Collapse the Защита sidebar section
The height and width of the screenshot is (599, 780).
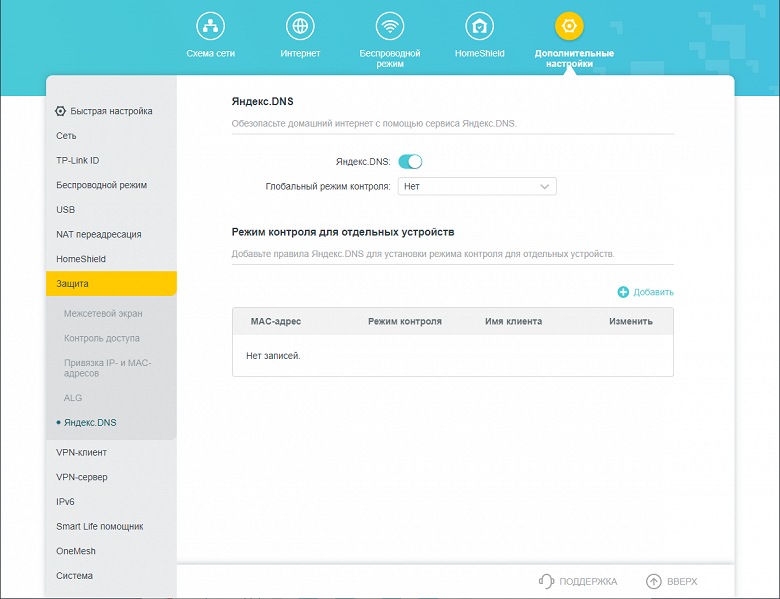111,284
